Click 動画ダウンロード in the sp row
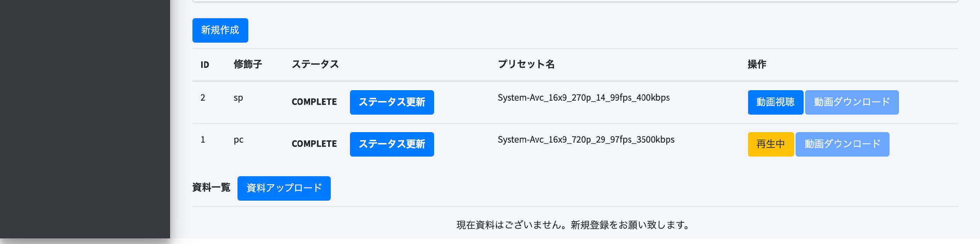The image size is (980, 244). pos(851,102)
